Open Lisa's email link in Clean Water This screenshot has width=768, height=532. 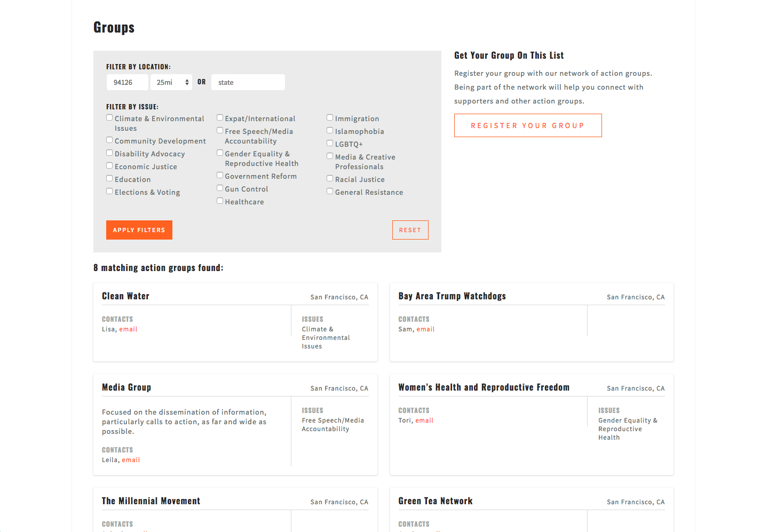coord(128,329)
